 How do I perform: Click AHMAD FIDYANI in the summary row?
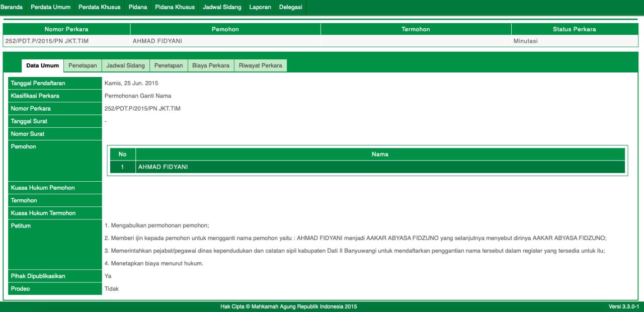[x=157, y=41]
